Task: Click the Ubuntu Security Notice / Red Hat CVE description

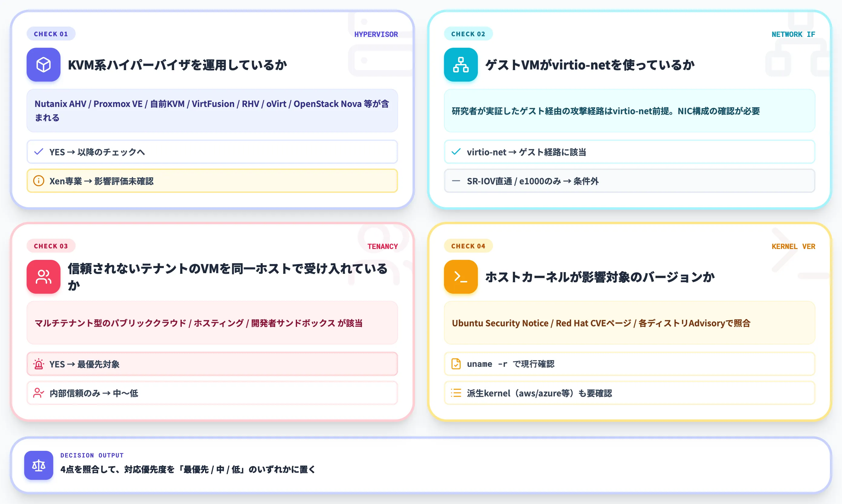Action: coord(630,323)
